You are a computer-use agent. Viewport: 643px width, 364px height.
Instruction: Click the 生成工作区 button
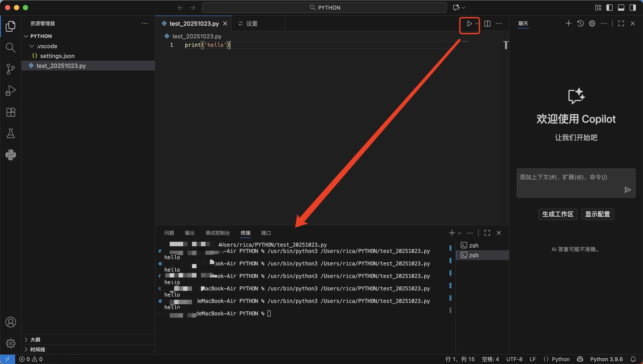pyautogui.click(x=557, y=214)
